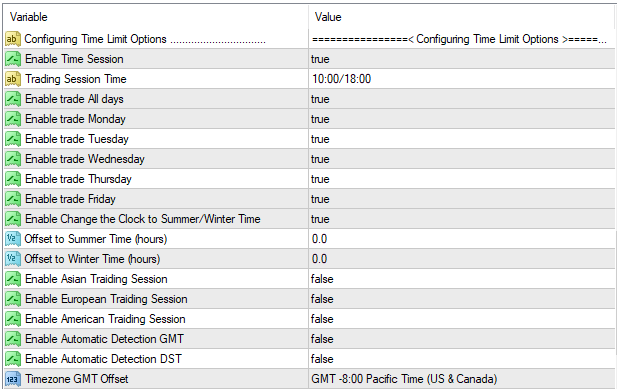This screenshot has height=389, width=617.
Task: Click the string icon beside Configuring Time Limit Options
Action: 13,39
